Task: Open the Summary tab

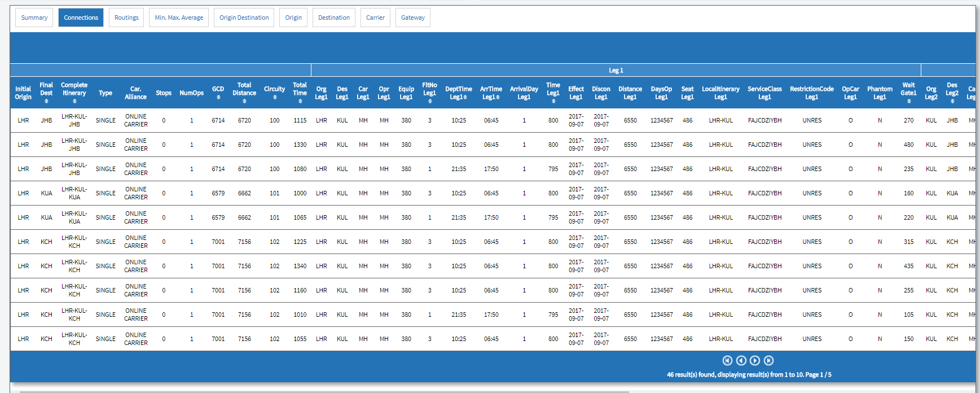Action: pos(34,18)
